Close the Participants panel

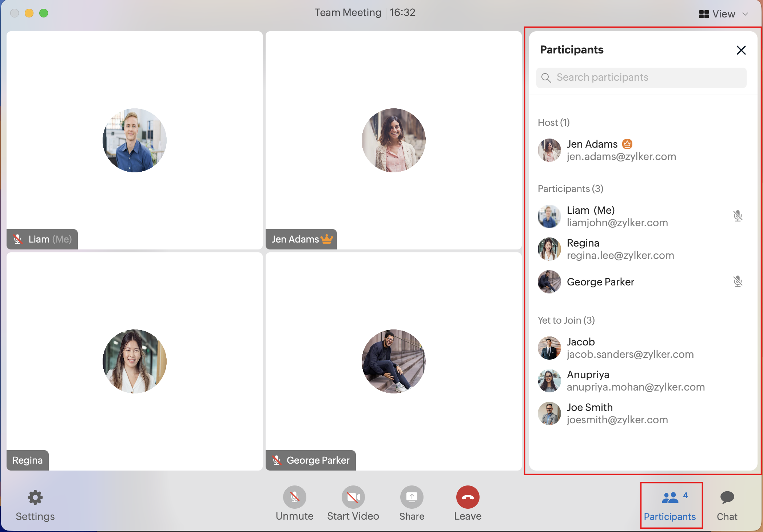tap(741, 50)
